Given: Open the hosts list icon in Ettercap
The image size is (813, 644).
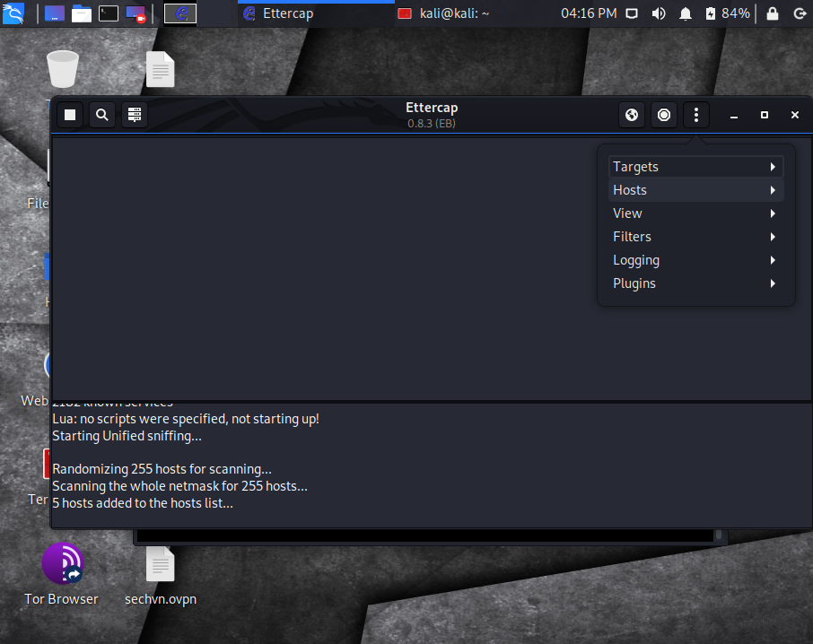Looking at the screenshot, I should 135,115.
